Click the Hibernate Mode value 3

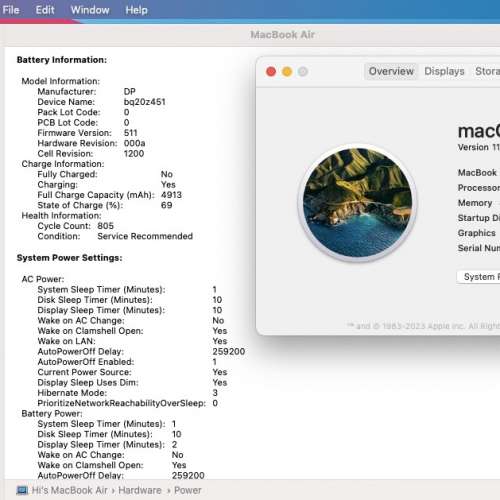215,393
